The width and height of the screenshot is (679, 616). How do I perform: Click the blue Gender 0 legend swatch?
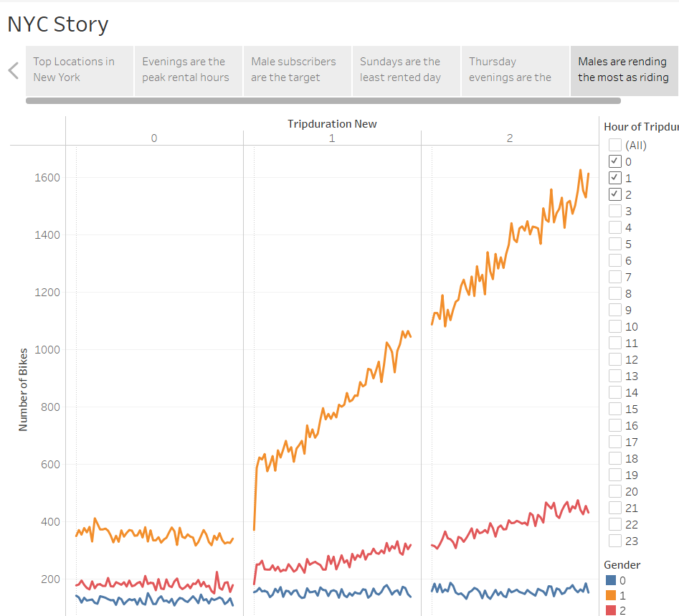tap(614, 579)
